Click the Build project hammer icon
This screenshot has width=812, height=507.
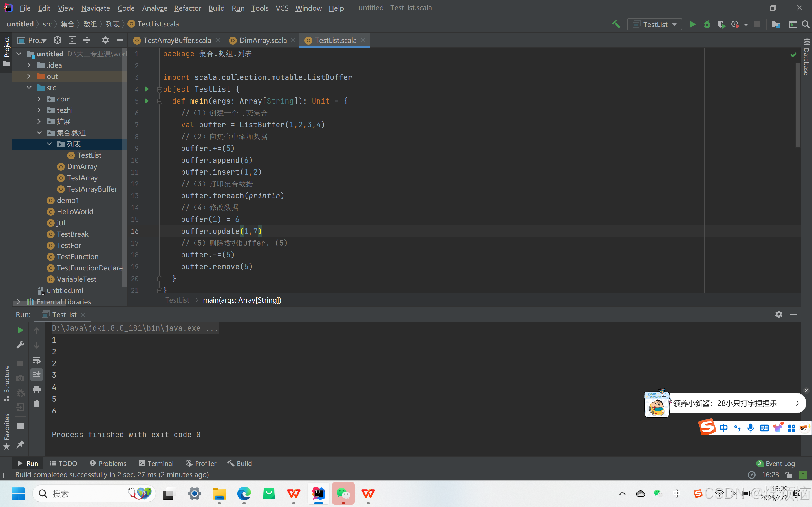pos(616,24)
